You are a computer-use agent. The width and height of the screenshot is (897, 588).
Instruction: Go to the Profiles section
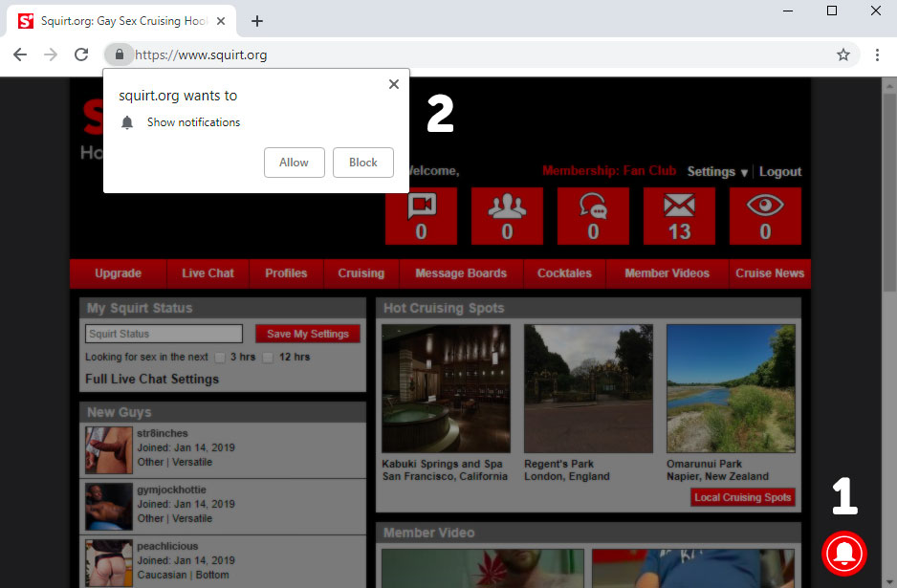click(x=286, y=273)
